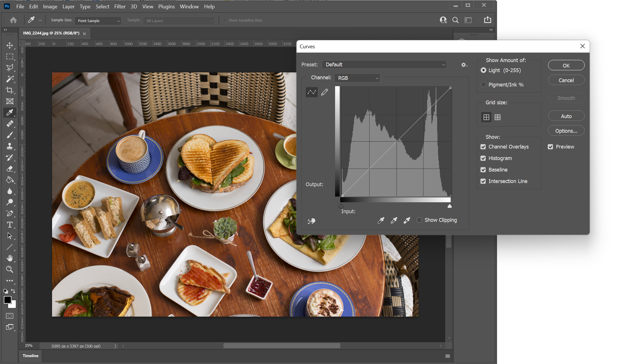Expand the Preset Default dropdown
This screenshot has height=364, width=625.
(x=384, y=65)
